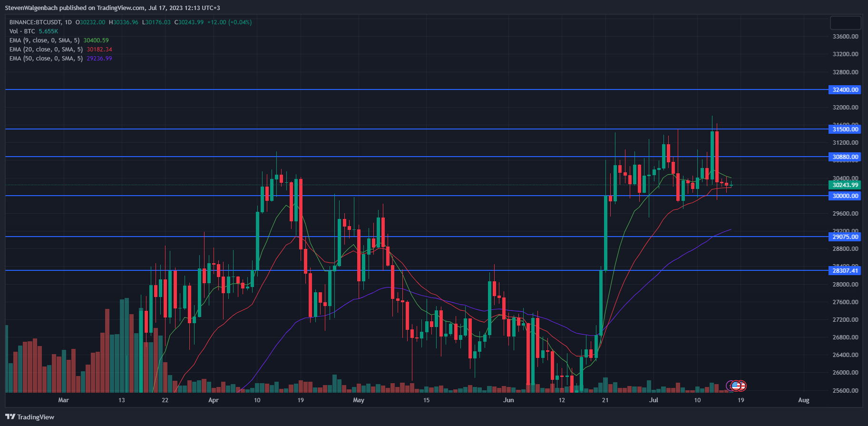Click the 28000.00 price axis tick
This screenshot has width=868, height=426.
(846, 285)
